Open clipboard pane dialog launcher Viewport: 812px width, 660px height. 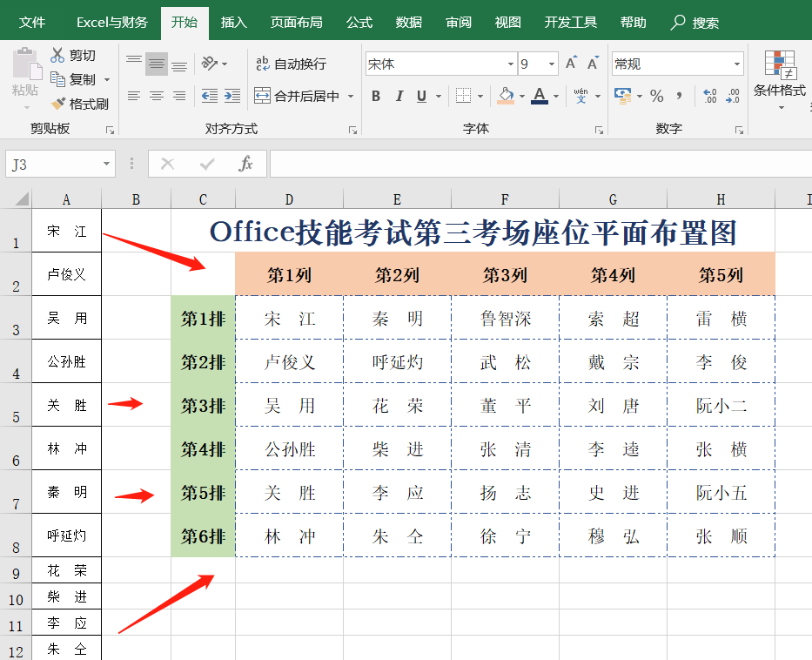(110, 130)
